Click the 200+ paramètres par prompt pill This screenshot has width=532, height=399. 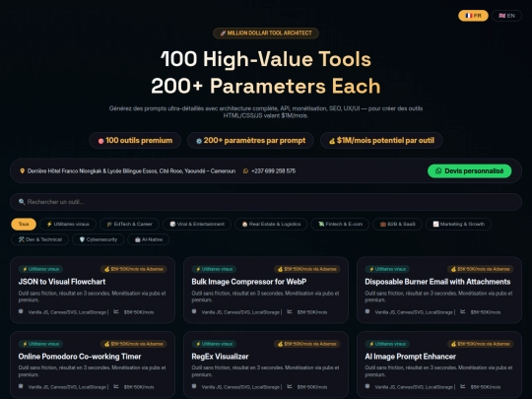pos(250,141)
